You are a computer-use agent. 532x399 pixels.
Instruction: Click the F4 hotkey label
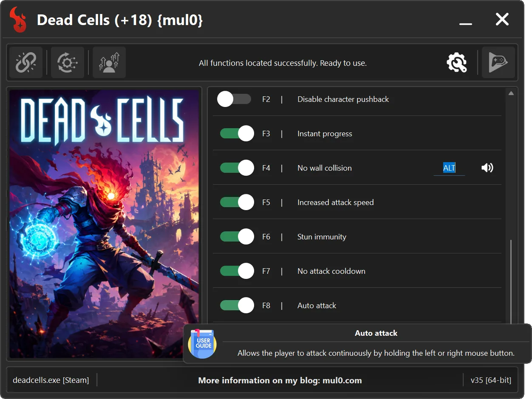[266, 168]
